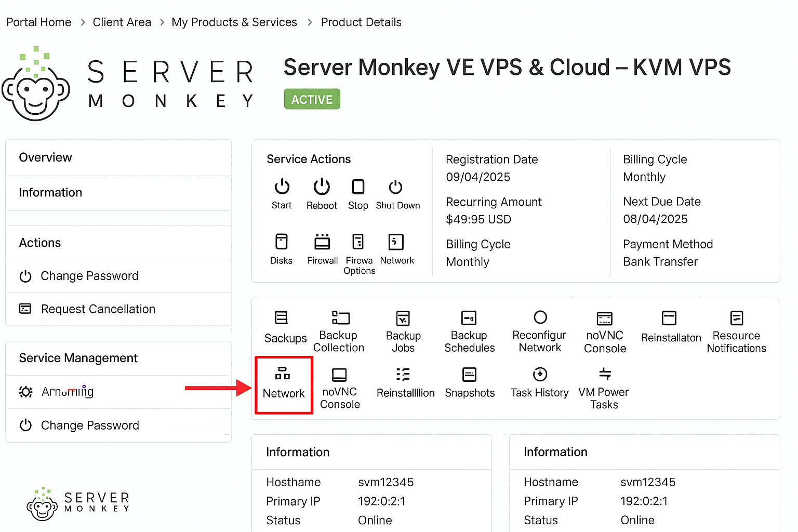Click Client Area breadcrumb

click(122, 22)
